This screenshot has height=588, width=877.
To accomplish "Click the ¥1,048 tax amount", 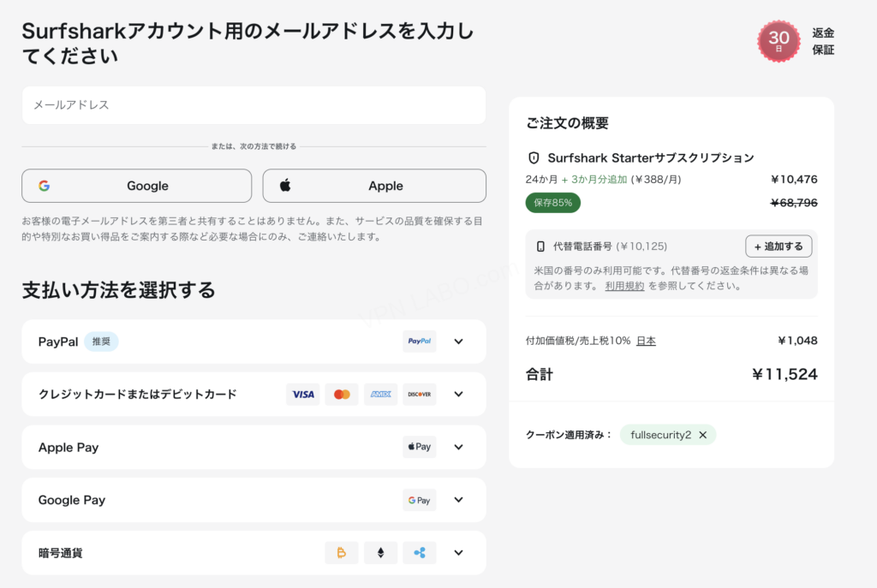I will (x=797, y=341).
